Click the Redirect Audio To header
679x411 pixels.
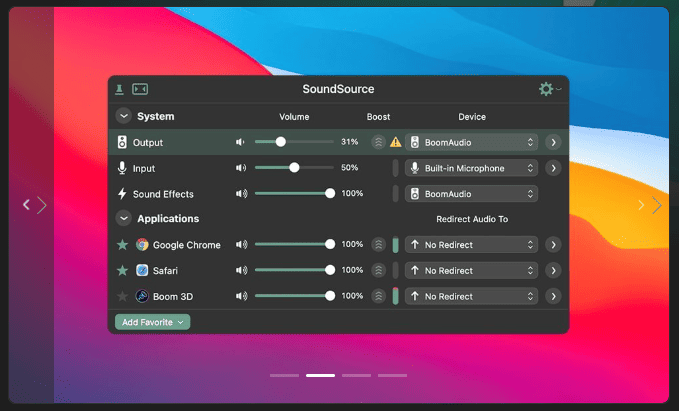coord(472,219)
